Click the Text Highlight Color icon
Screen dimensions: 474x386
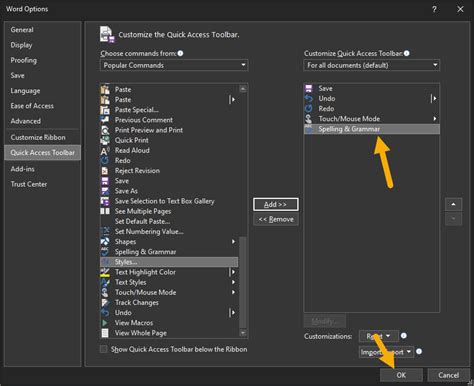click(x=105, y=272)
